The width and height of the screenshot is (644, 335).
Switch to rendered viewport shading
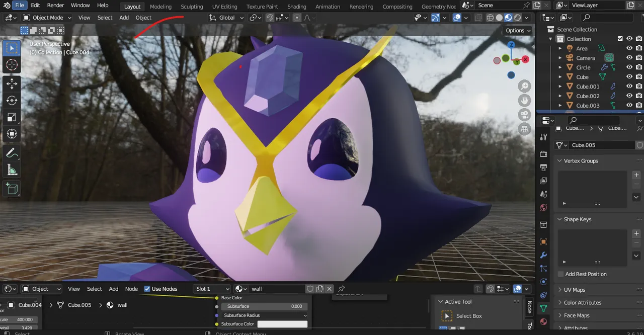coord(517,18)
